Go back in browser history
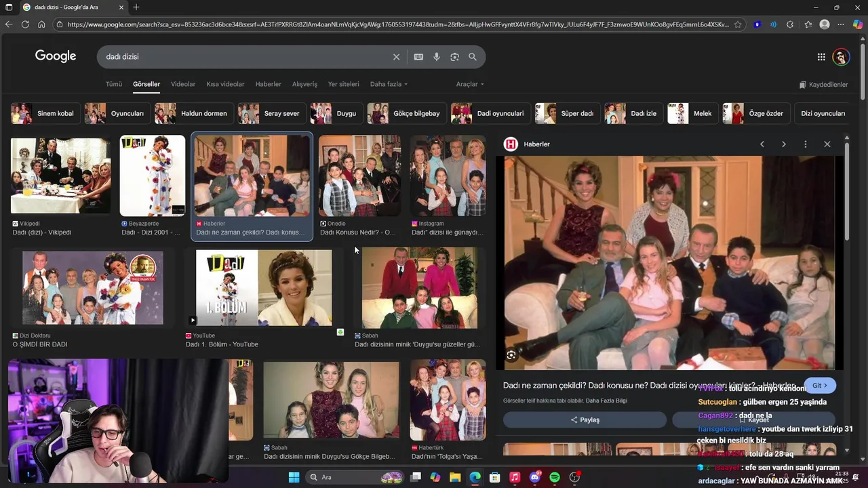Viewport: 868px width, 488px height. tap(9, 24)
